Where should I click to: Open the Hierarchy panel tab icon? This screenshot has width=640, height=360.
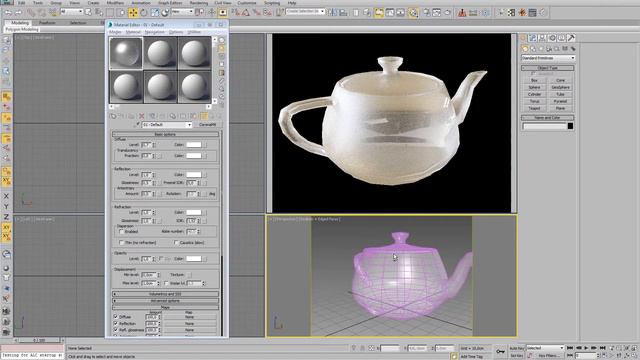542,38
